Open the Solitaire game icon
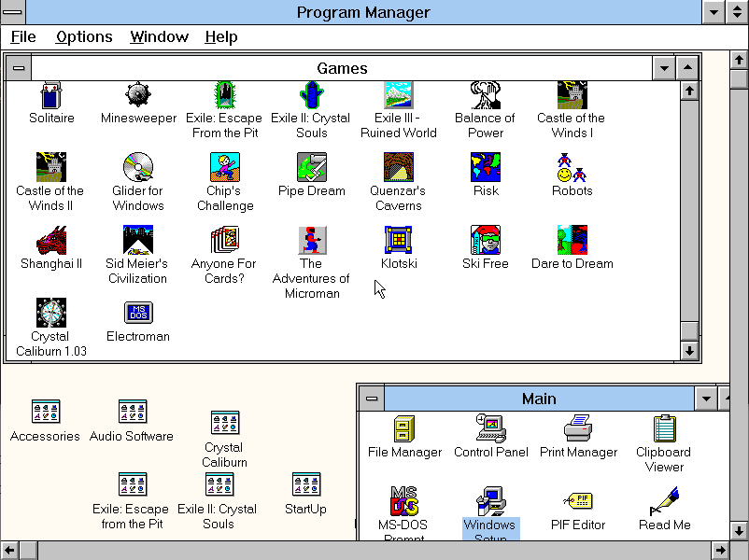Viewport: 749px width, 560px height. 51,95
